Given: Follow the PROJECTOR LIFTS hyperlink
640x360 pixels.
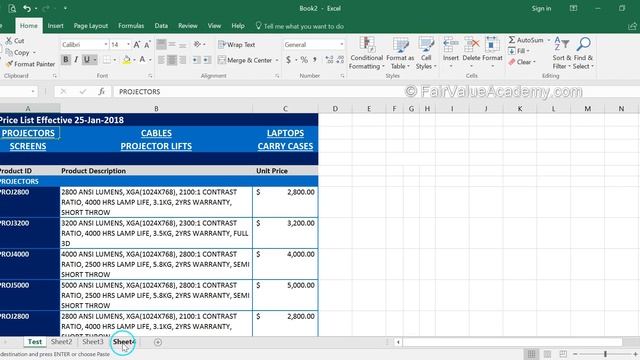Looking at the screenshot, I should point(156,146).
